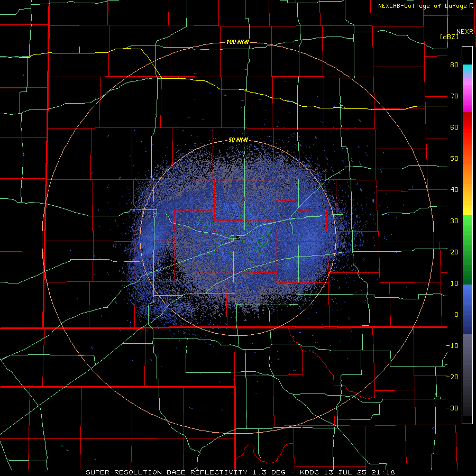Click the 50 value on the dBZ scale

coord(454,159)
